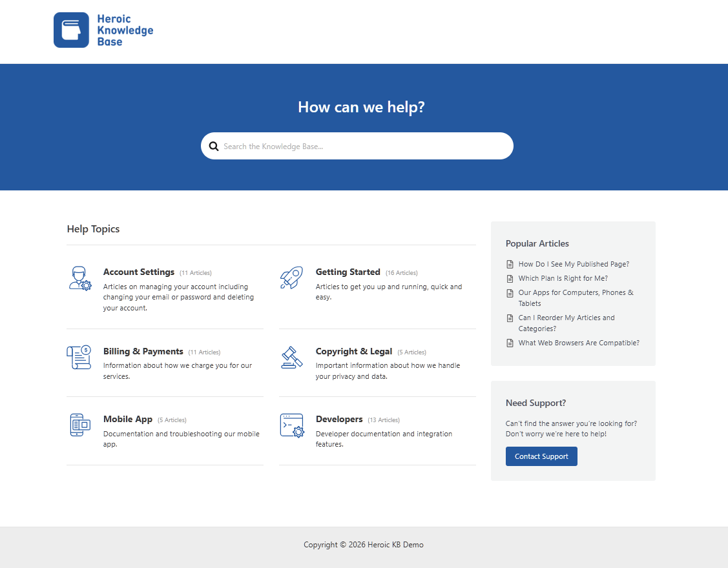Click document icon beside Our Apps for Computers article
Screen dimensions: 728x568
[510, 293]
